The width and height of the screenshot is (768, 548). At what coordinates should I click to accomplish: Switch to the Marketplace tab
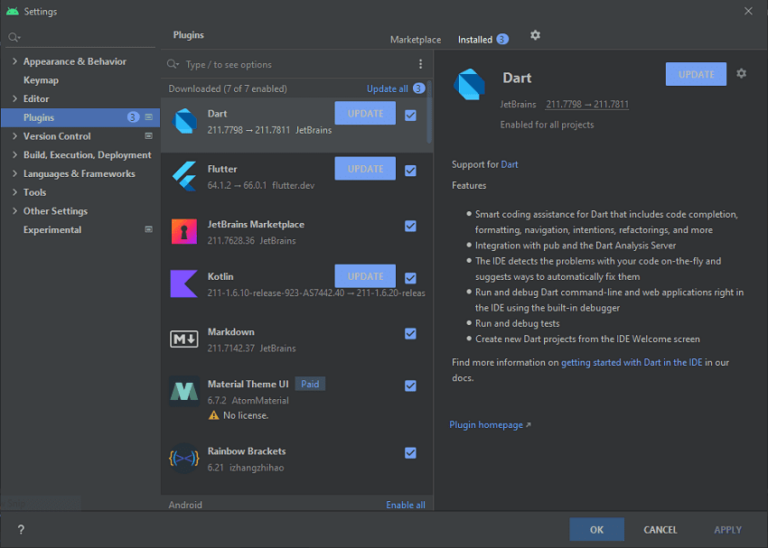coord(415,40)
